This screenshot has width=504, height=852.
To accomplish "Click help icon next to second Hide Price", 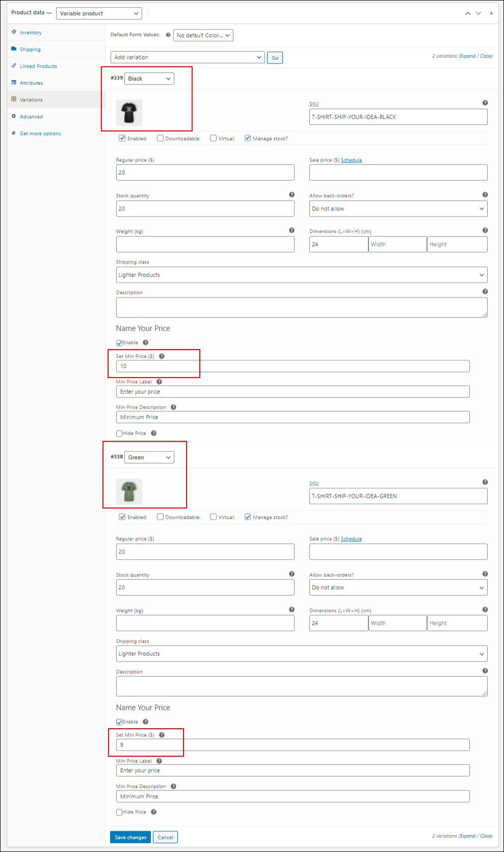I will [153, 812].
